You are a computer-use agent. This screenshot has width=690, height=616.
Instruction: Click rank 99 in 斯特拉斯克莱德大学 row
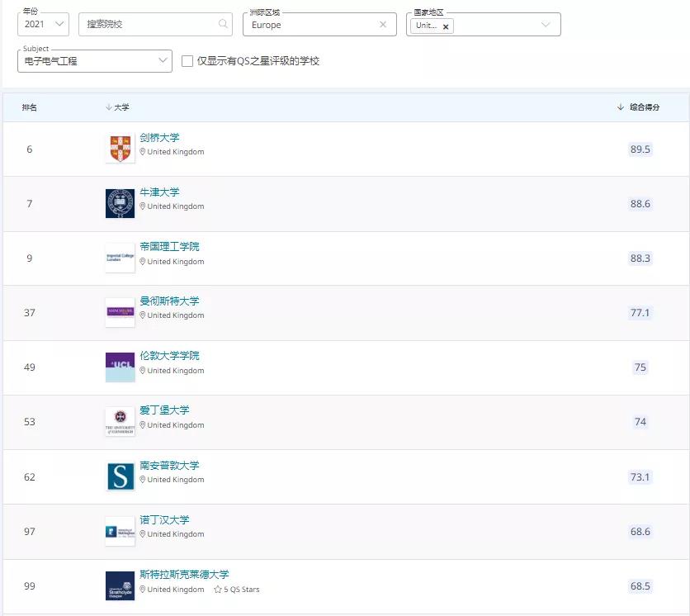30,586
